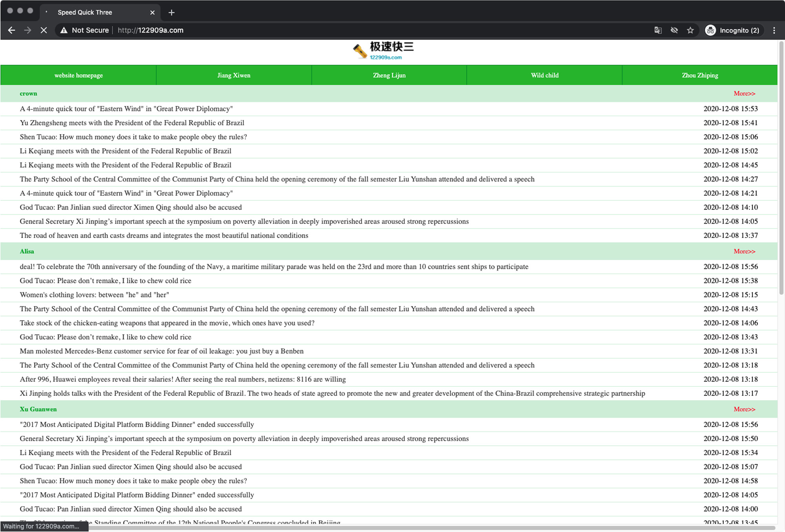The width and height of the screenshot is (785, 532).
Task: Click the Not Secure warning icon
Action: click(x=64, y=30)
